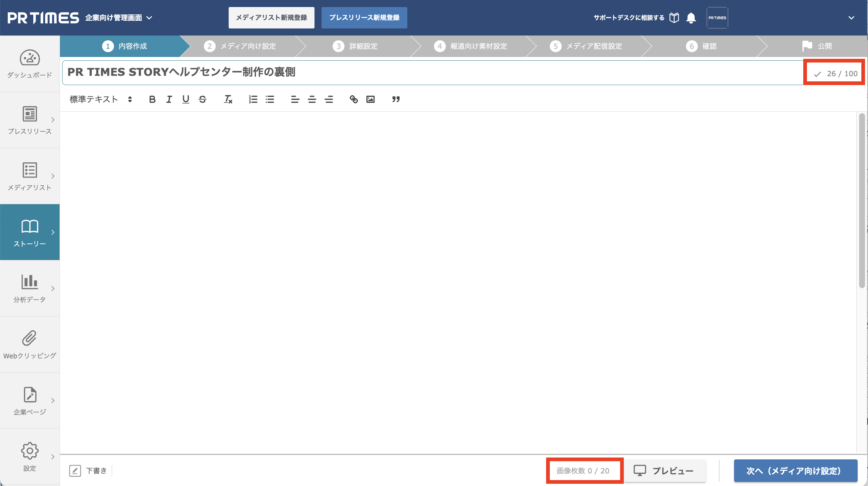Toggle italic formatting in editor toolbar
The width and height of the screenshot is (868, 486).
click(x=169, y=99)
